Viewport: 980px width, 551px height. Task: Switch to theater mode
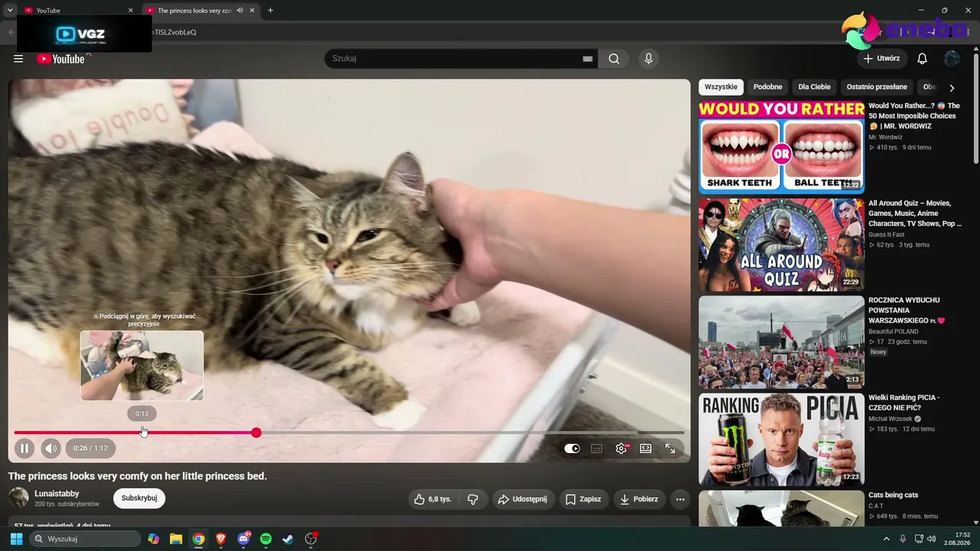tap(645, 448)
